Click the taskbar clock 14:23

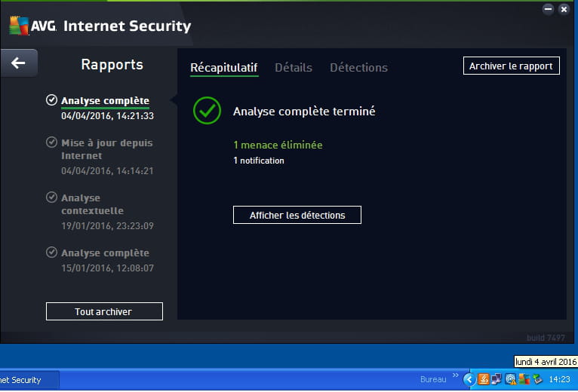(x=559, y=379)
